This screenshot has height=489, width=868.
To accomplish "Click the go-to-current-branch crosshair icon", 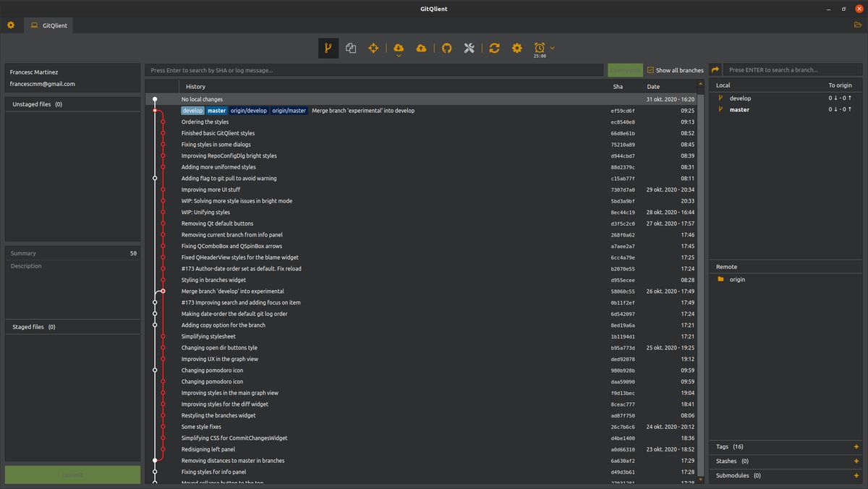I will click(374, 48).
